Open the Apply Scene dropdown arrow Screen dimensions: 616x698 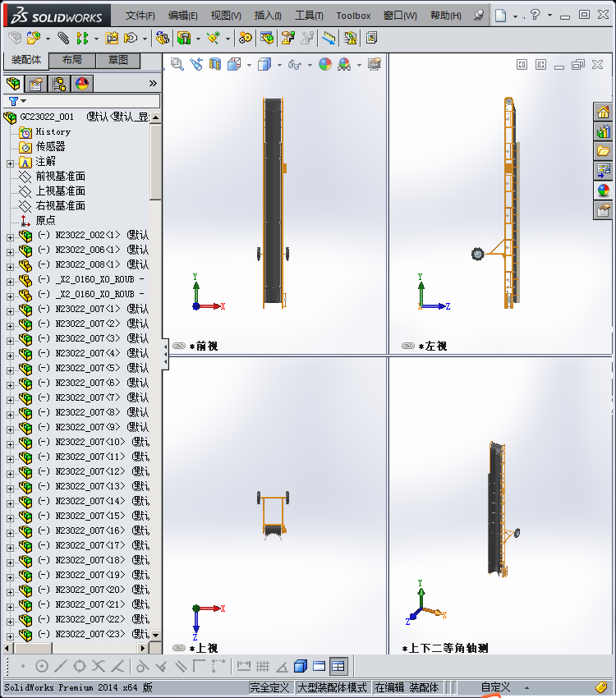(x=359, y=65)
